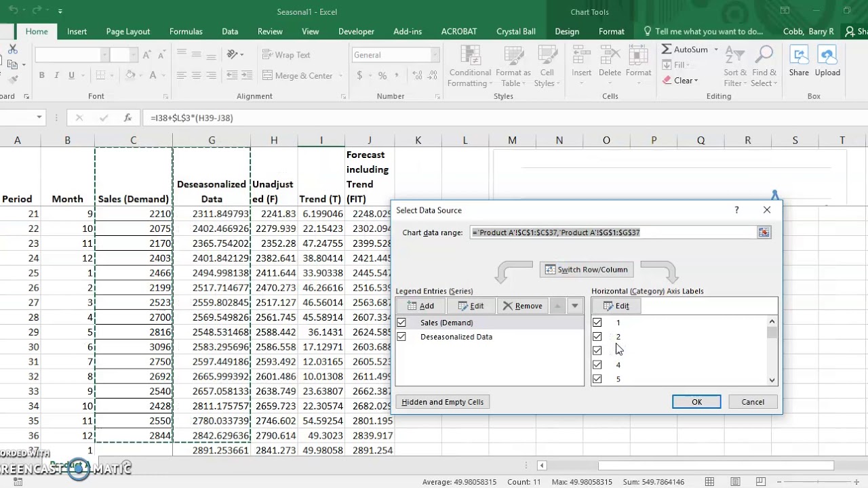This screenshot has width=868, height=488.
Task: Open the Number Format dropdown showing General
Action: click(435, 55)
